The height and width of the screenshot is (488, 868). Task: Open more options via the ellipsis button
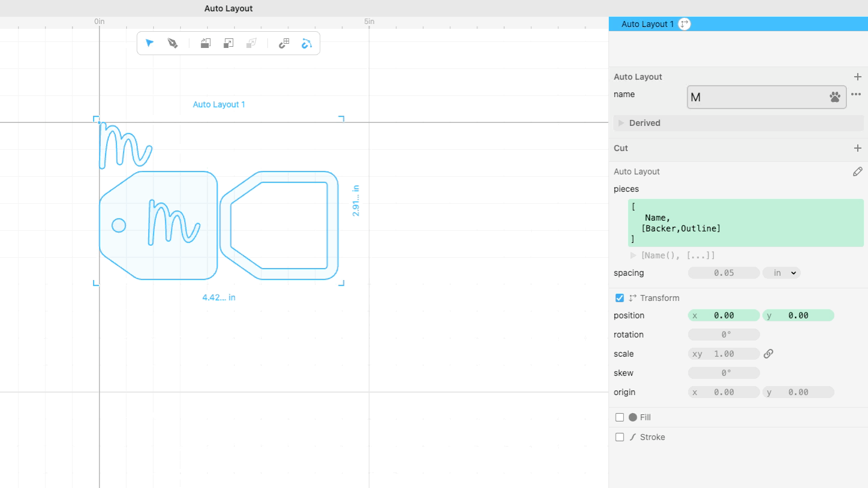(855, 94)
